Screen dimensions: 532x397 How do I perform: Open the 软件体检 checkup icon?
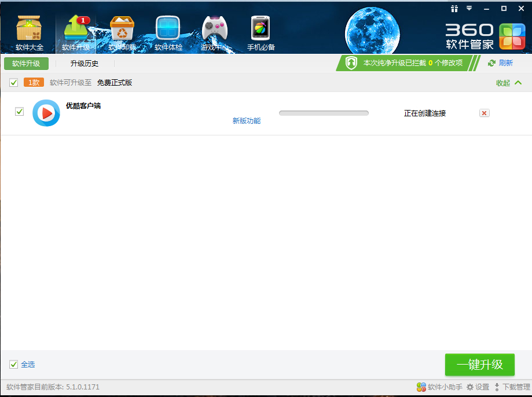point(168,33)
